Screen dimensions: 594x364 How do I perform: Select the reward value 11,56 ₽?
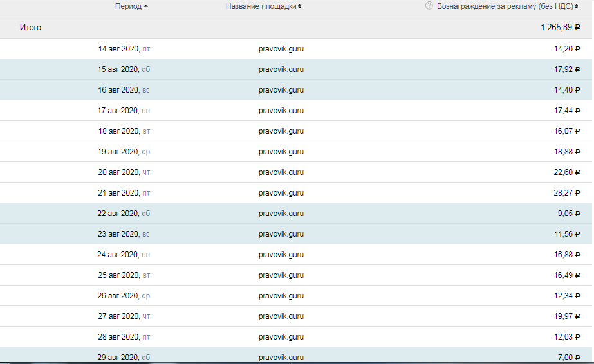click(x=567, y=234)
